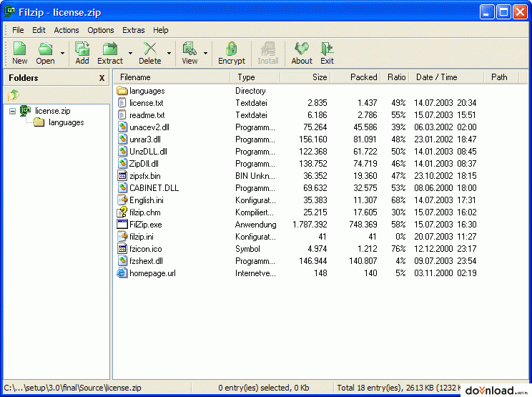Viewport: 532px width, 397px height.
Task: Click the packed value 748.369
Action: point(363,225)
